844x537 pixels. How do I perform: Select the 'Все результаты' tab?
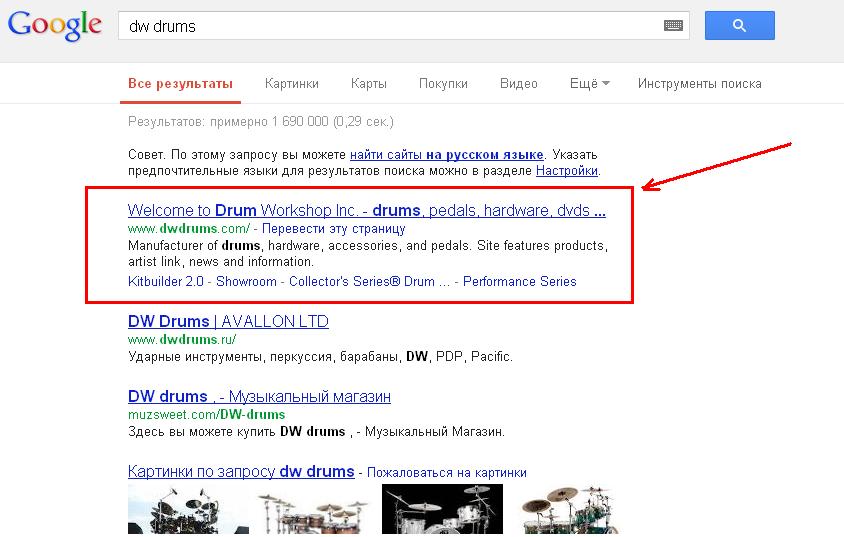pos(180,83)
